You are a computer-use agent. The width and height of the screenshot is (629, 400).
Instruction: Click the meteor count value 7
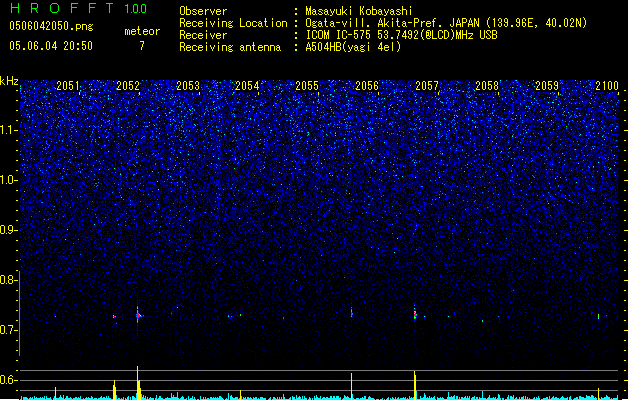click(x=142, y=46)
